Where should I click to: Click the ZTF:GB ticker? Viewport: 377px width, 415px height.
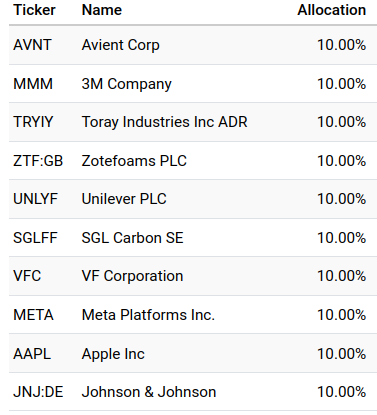coord(38,161)
